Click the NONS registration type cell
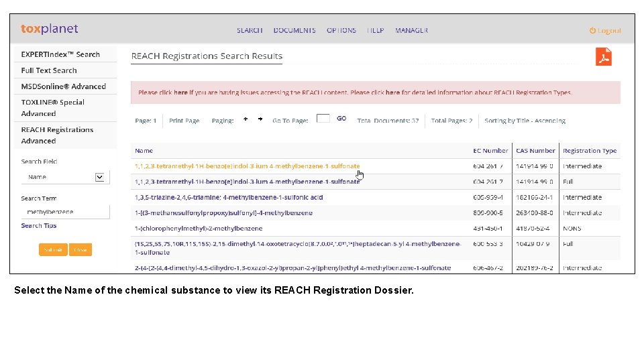The width and height of the screenshot is (644, 362). click(572, 229)
